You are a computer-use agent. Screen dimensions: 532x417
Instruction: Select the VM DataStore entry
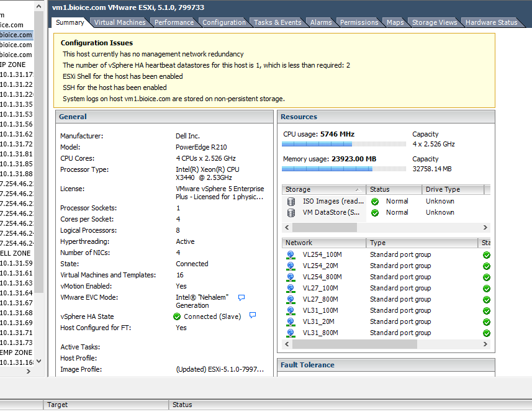[x=331, y=212]
